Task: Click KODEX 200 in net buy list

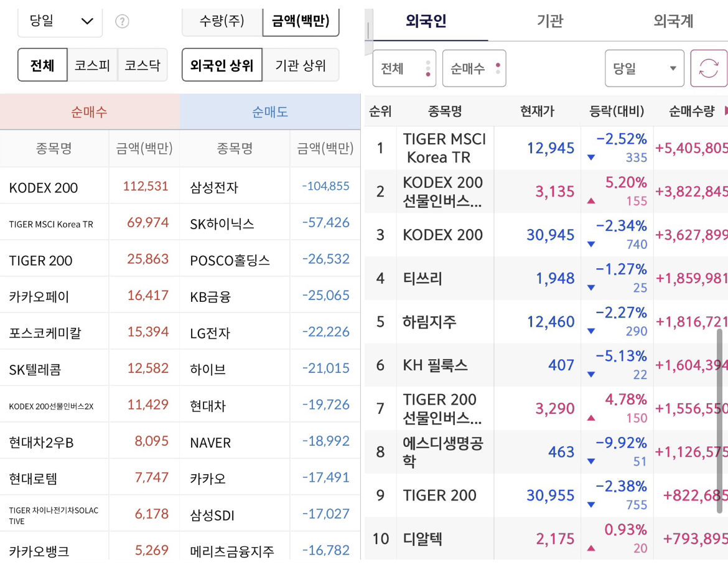Action: [x=44, y=188]
